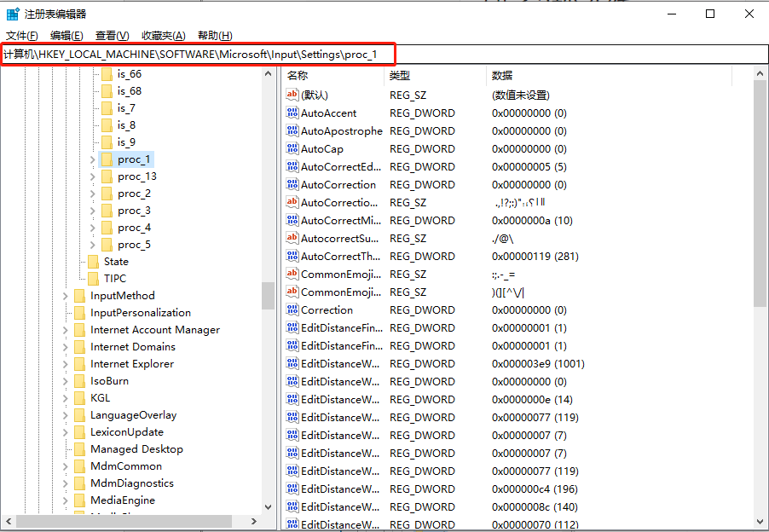The image size is (769, 532).
Task: Click the Registry Editor app icon in title bar
Action: click(13, 14)
